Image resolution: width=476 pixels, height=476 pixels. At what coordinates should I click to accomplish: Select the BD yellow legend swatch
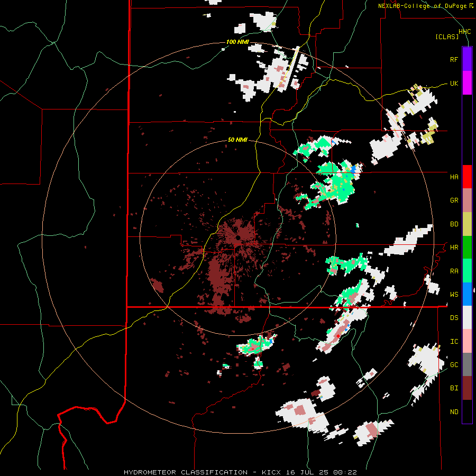point(467,224)
